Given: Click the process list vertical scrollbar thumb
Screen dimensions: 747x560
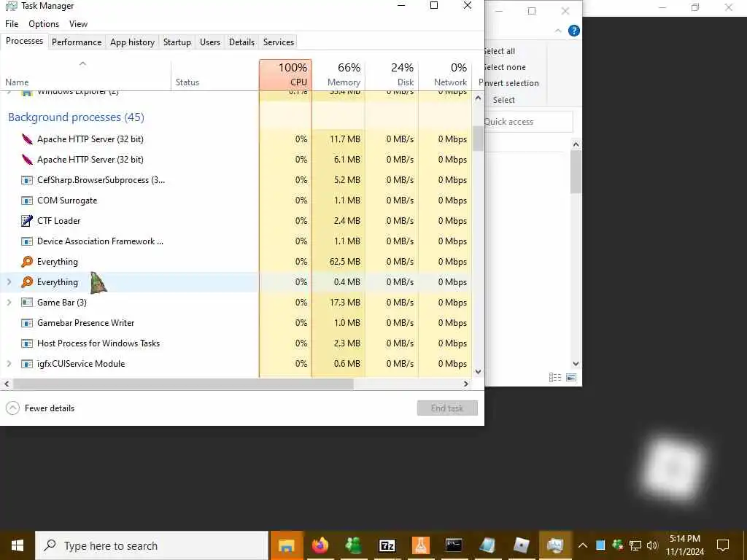Looking at the screenshot, I should point(479,139).
